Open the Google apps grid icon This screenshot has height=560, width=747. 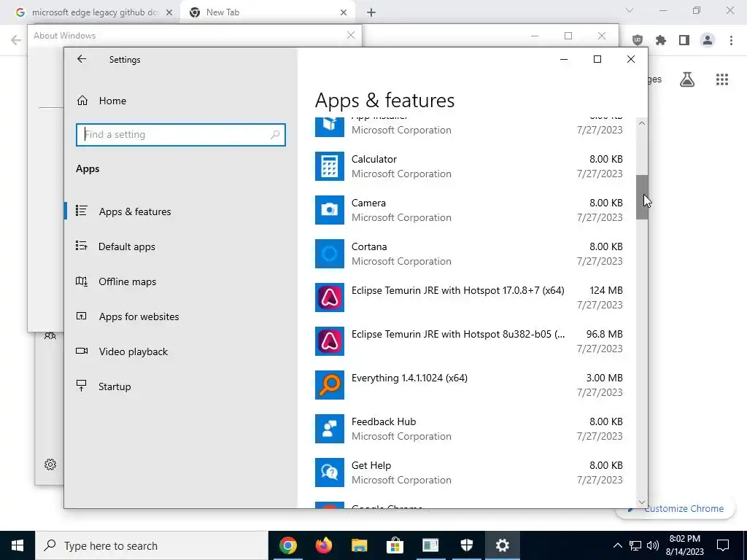point(722,79)
